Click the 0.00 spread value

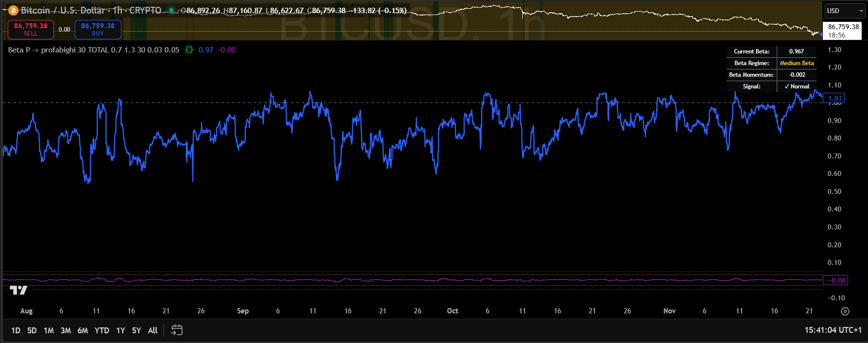[x=64, y=30]
